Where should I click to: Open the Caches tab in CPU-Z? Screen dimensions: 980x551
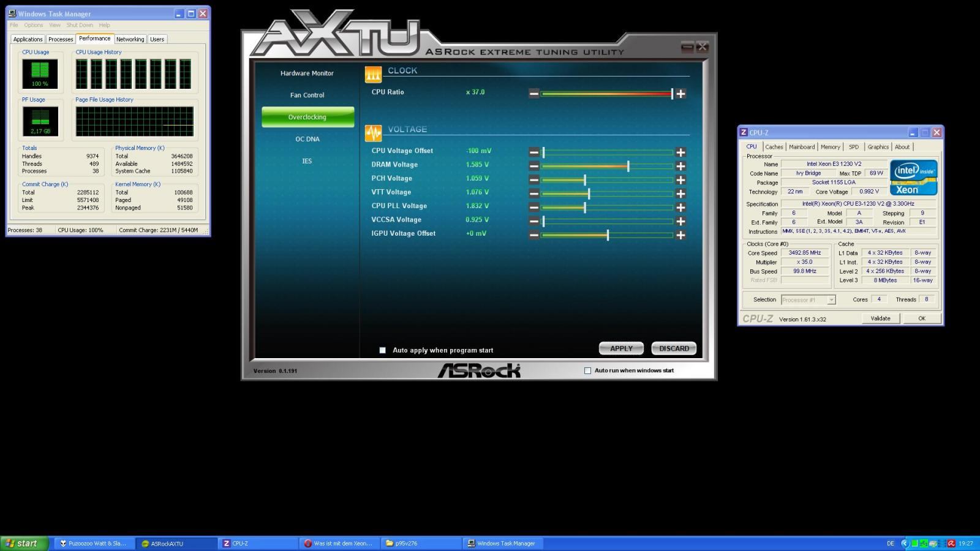pos(774,147)
